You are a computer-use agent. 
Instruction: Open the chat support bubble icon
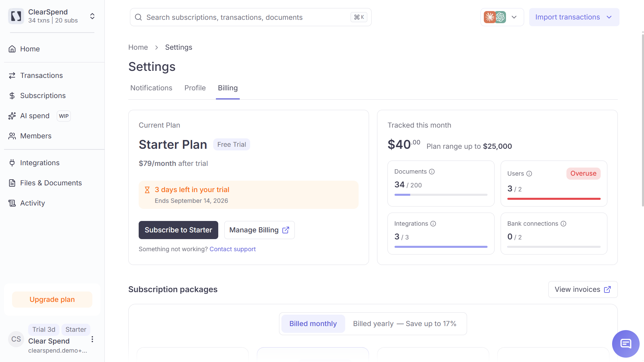[626, 344]
